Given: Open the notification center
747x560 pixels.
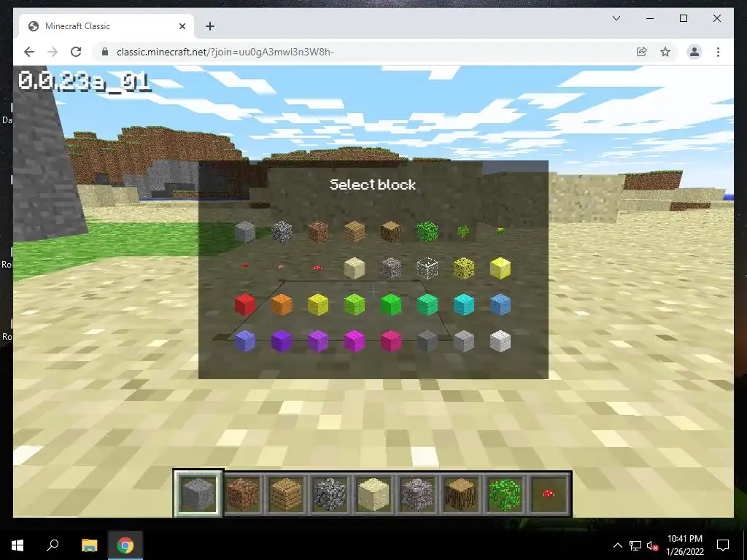Looking at the screenshot, I should tap(723, 545).
